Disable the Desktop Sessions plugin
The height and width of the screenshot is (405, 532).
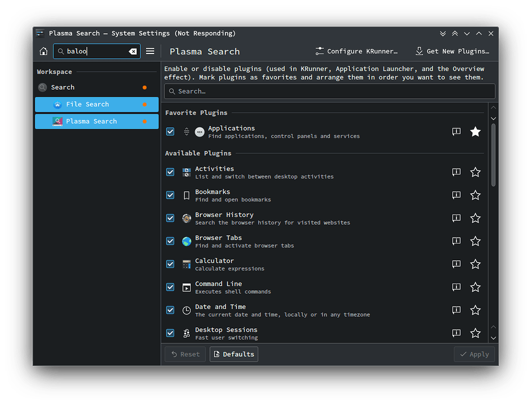coord(170,333)
